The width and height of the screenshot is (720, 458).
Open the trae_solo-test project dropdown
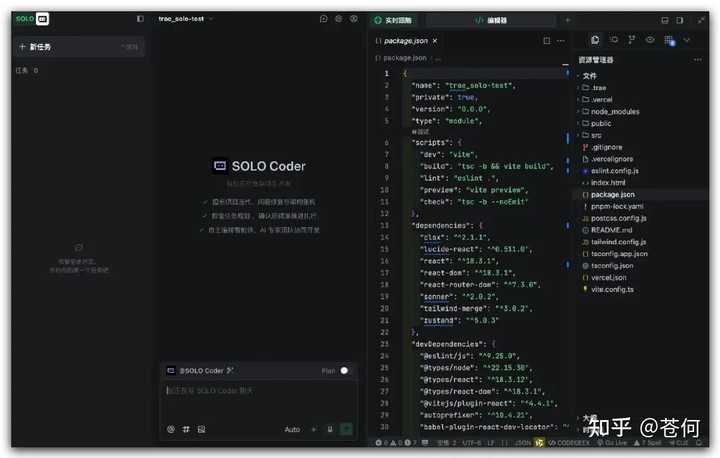(186, 19)
